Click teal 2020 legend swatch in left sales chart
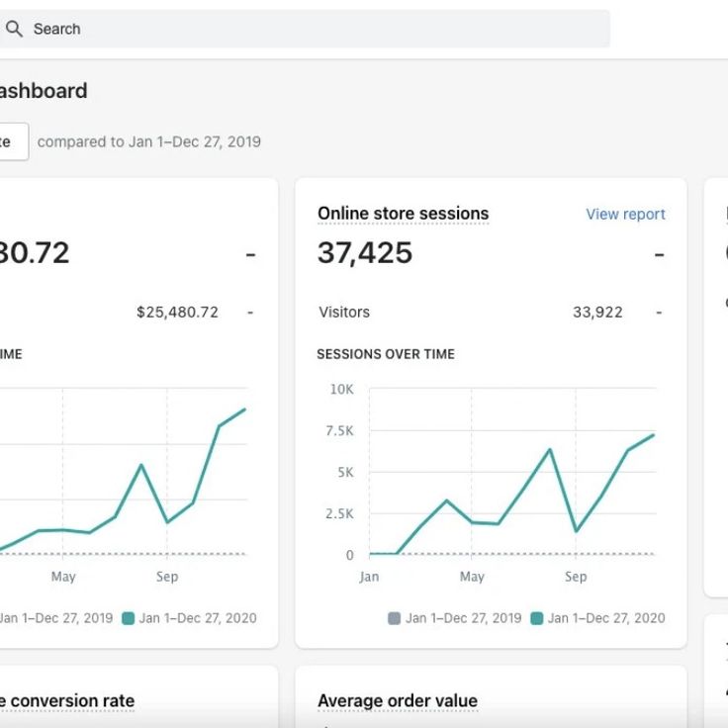 129,618
